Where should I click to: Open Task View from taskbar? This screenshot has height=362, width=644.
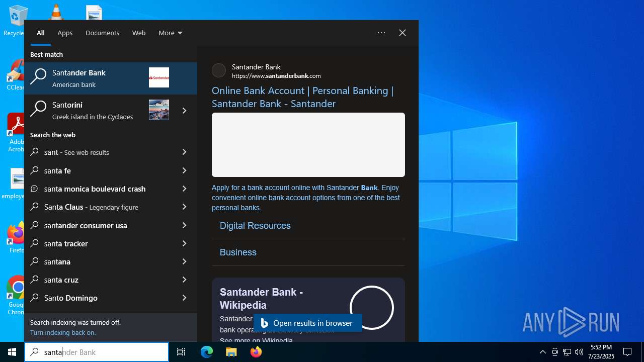(x=181, y=352)
